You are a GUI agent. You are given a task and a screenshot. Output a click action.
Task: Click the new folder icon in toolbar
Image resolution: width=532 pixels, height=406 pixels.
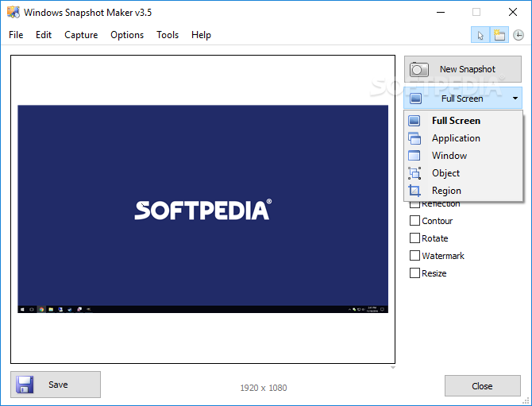[499, 35]
